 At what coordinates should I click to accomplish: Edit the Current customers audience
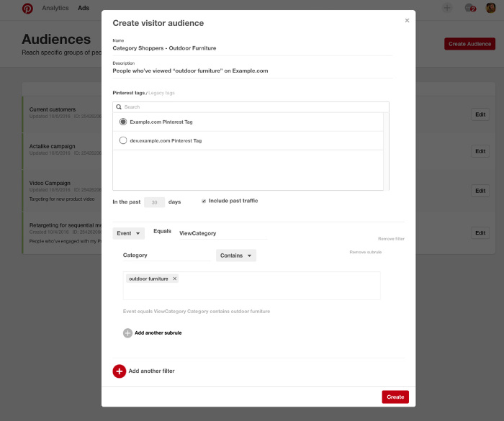coord(480,114)
